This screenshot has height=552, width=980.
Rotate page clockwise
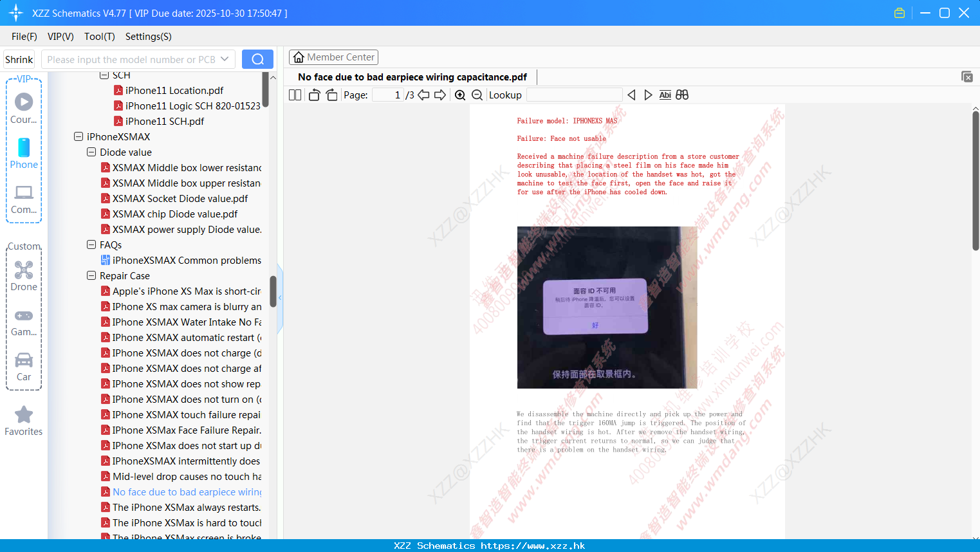[x=331, y=95]
